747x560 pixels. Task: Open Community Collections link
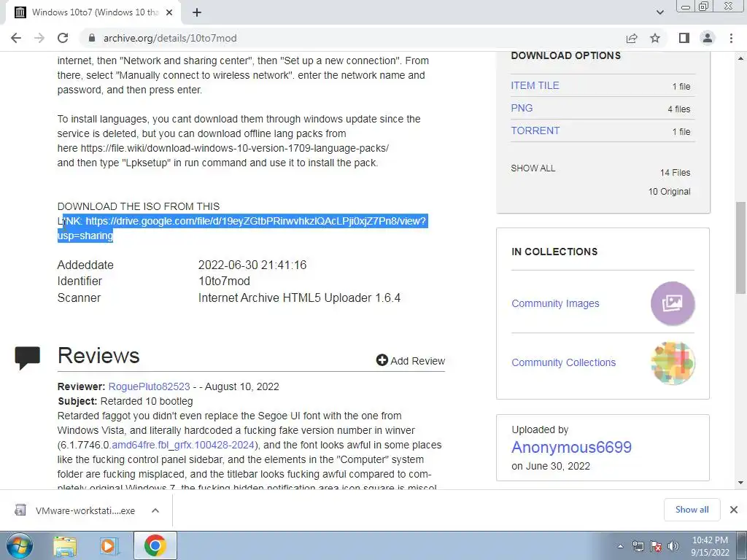pyautogui.click(x=564, y=362)
